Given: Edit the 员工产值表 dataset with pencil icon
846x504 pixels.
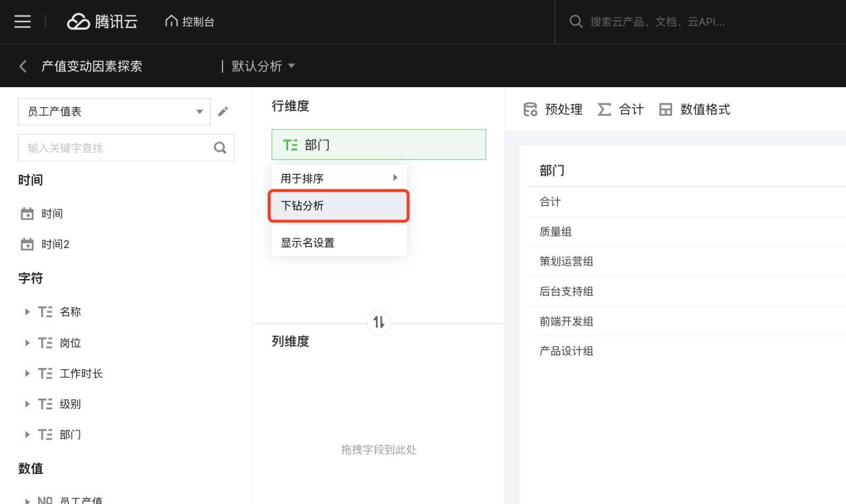Looking at the screenshot, I should pyautogui.click(x=223, y=111).
